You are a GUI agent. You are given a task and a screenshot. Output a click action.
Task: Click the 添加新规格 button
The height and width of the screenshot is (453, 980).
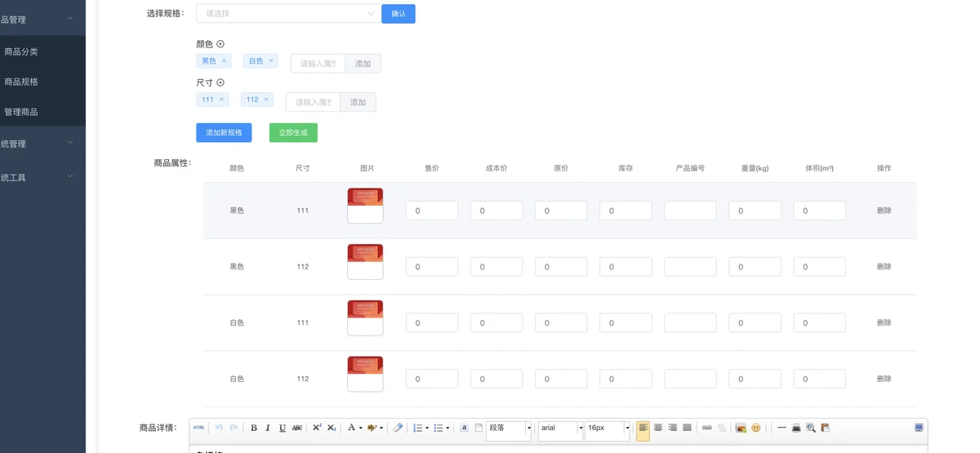pyautogui.click(x=224, y=132)
